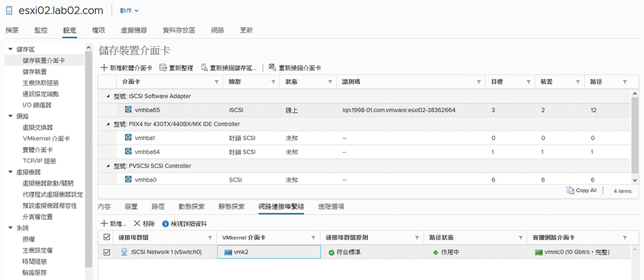Switch to the 監控 tab
The height and width of the screenshot is (280, 644).
41,30
